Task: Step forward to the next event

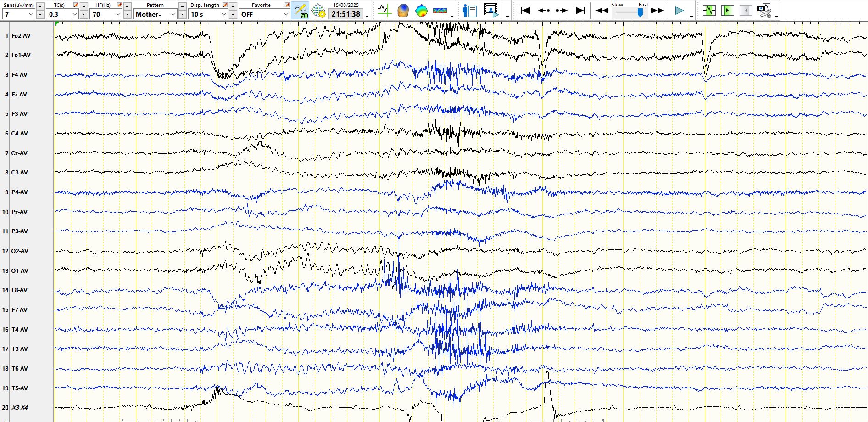Action: (562, 10)
